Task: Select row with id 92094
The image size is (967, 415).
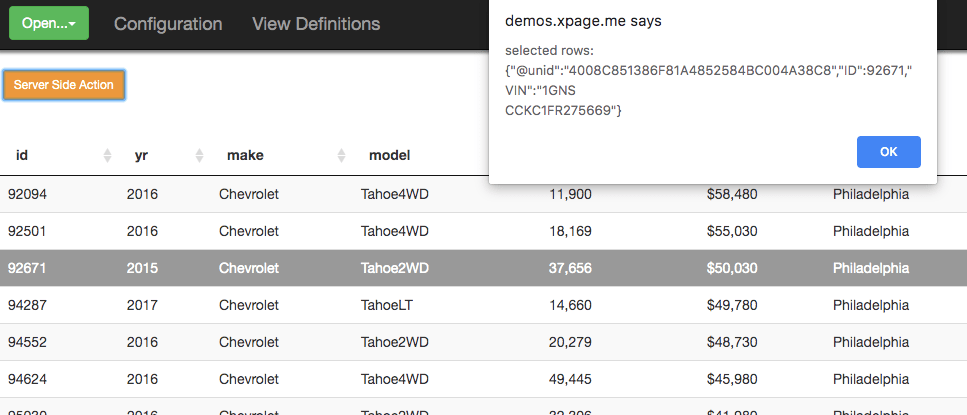Action: point(28,194)
